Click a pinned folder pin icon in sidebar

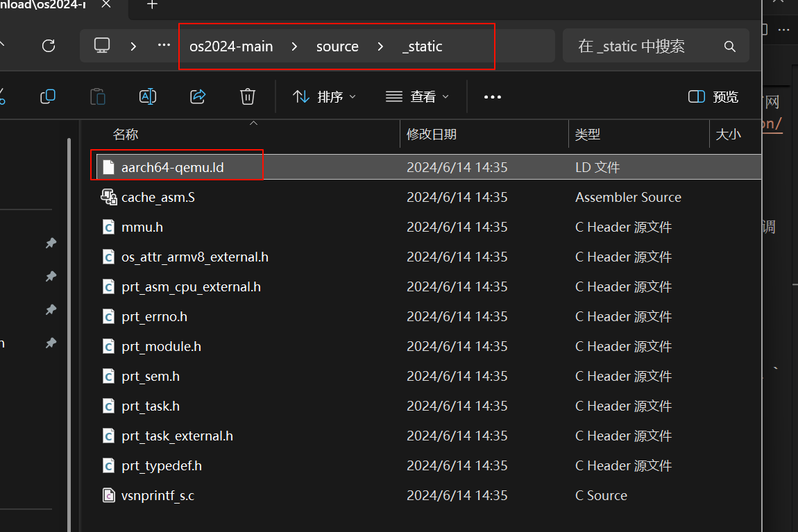point(50,243)
